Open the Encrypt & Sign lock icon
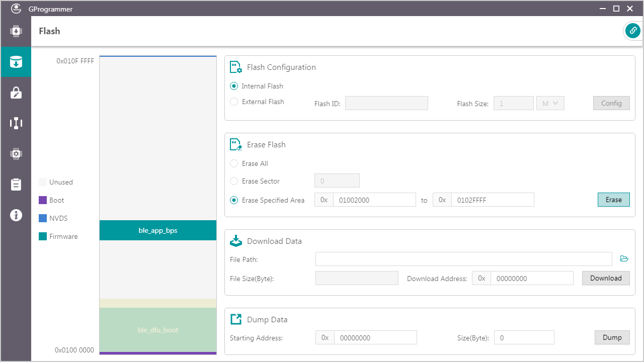This screenshot has height=362, width=644. click(16, 93)
